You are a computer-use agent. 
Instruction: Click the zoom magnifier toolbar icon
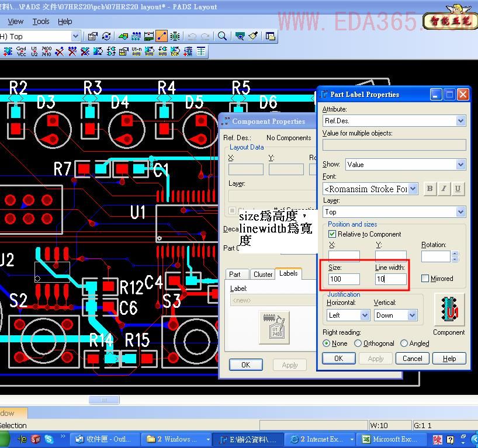[223, 36]
